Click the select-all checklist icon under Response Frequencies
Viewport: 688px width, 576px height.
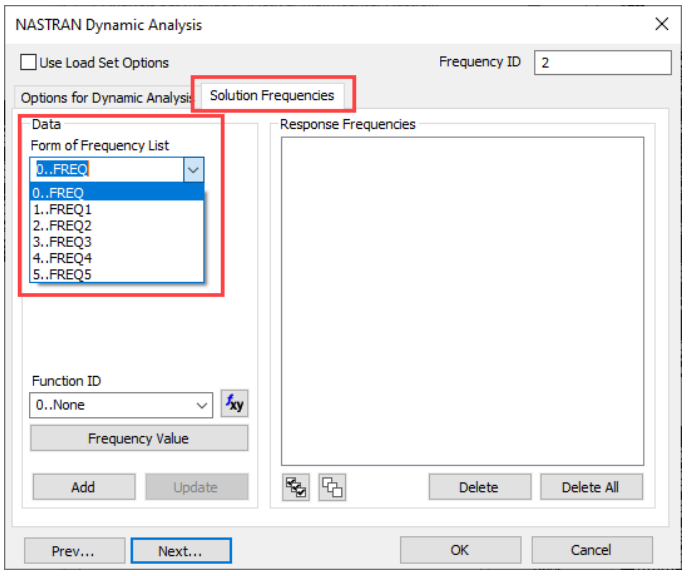pos(296,487)
